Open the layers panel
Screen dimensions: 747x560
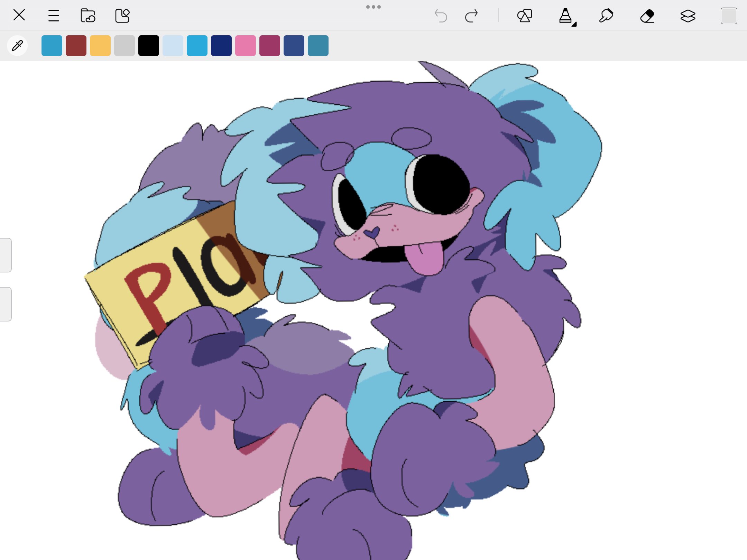pos(688,16)
